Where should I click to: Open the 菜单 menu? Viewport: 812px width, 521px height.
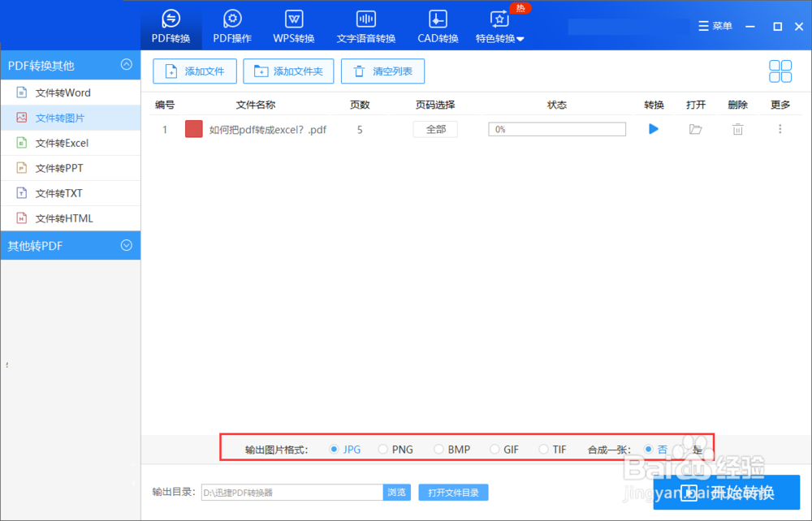pos(715,25)
